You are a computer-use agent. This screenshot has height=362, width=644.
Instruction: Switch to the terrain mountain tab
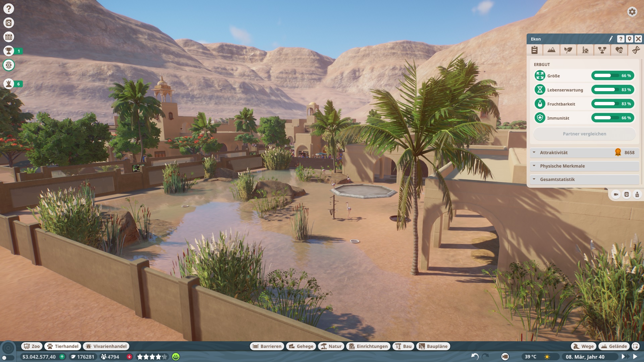pos(551,50)
